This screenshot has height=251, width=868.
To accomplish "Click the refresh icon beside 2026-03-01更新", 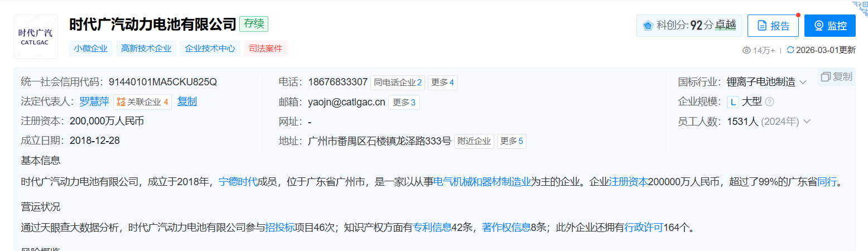I will (790, 50).
